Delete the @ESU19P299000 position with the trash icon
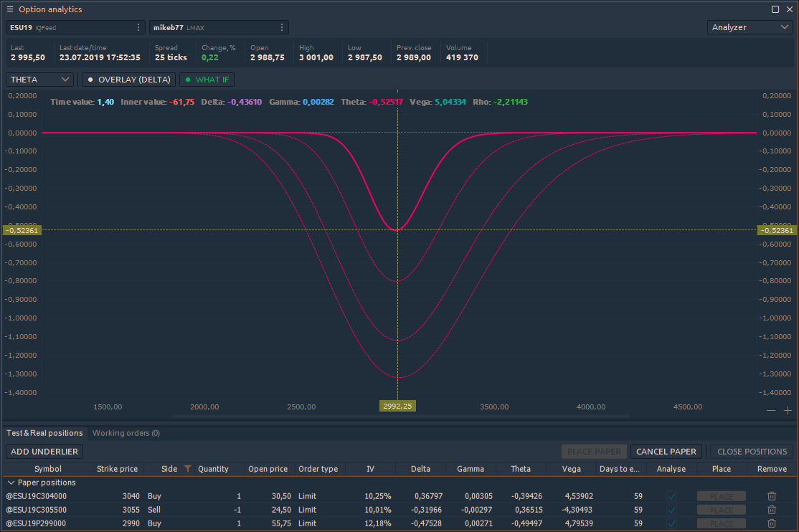The image size is (799, 532). pos(772,523)
